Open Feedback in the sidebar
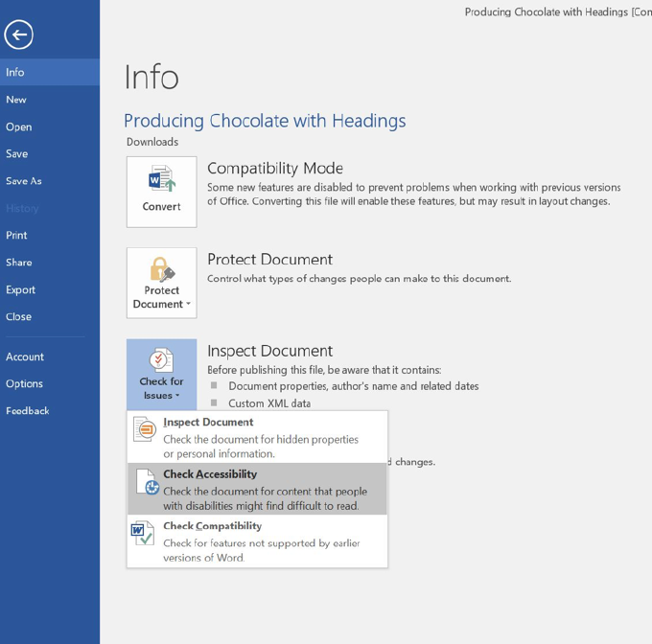652x644 pixels. [x=50, y=411]
